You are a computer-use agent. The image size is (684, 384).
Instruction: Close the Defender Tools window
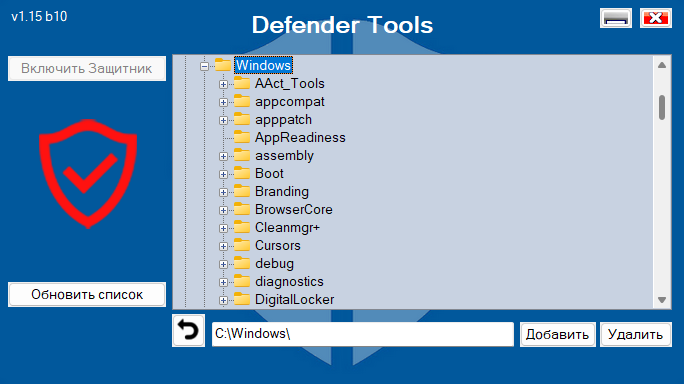(656, 18)
